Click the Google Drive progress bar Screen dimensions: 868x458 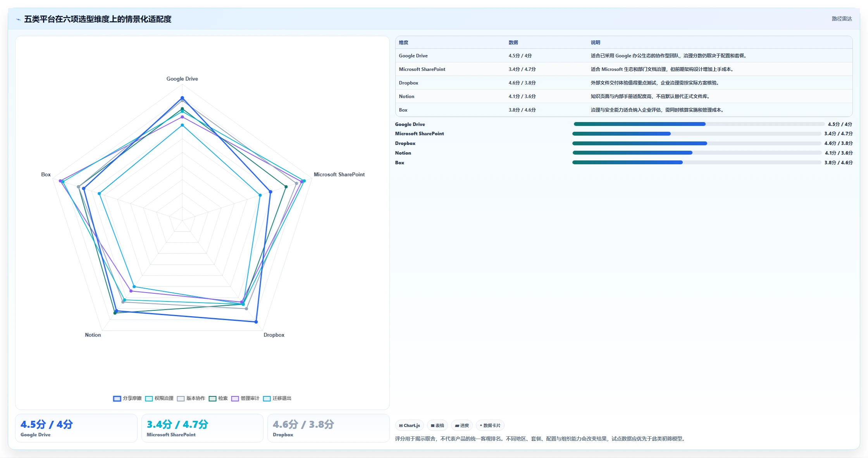click(699, 124)
